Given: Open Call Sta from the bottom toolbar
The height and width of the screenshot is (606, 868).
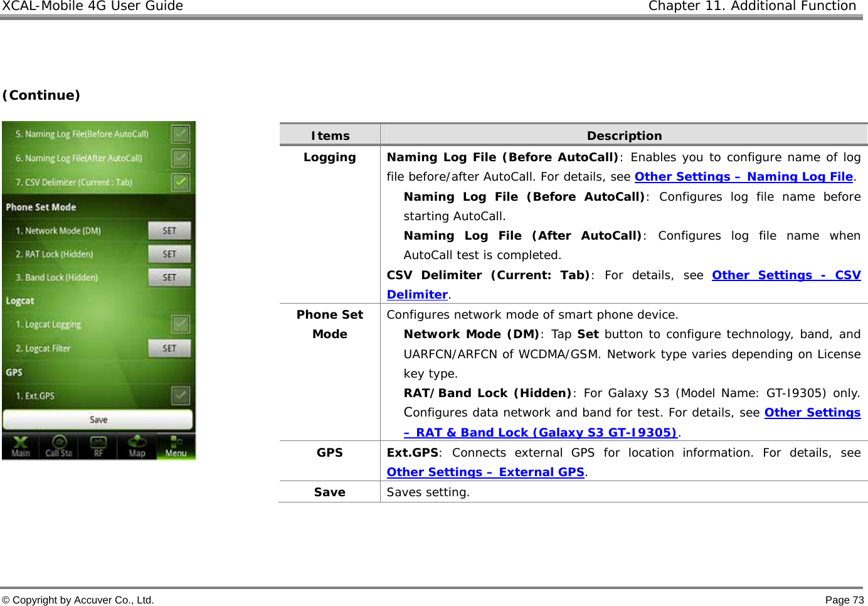Looking at the screenshot, I should coord(59,445).
